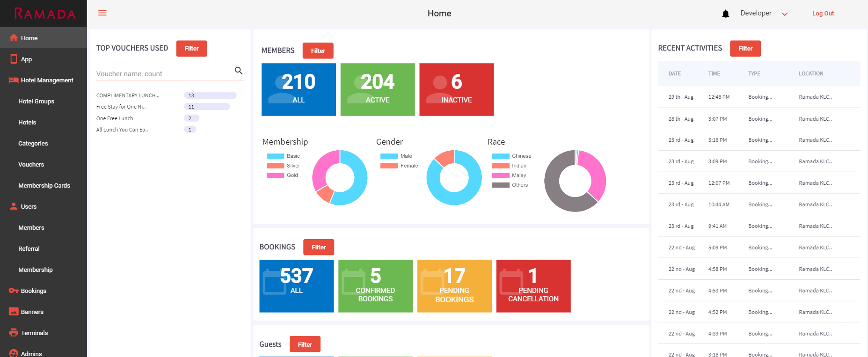Select activity row at 5:09 PM
Screen dimensions: 868x357
759,248
